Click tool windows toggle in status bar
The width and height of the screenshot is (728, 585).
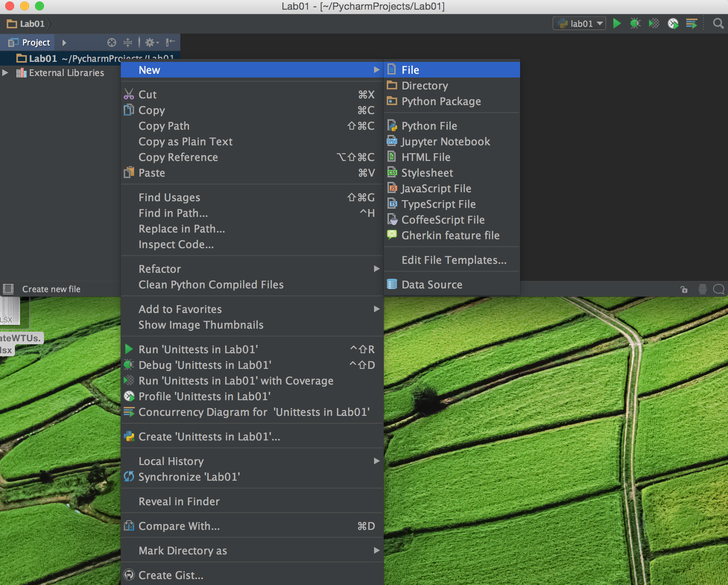coord(8,289)
